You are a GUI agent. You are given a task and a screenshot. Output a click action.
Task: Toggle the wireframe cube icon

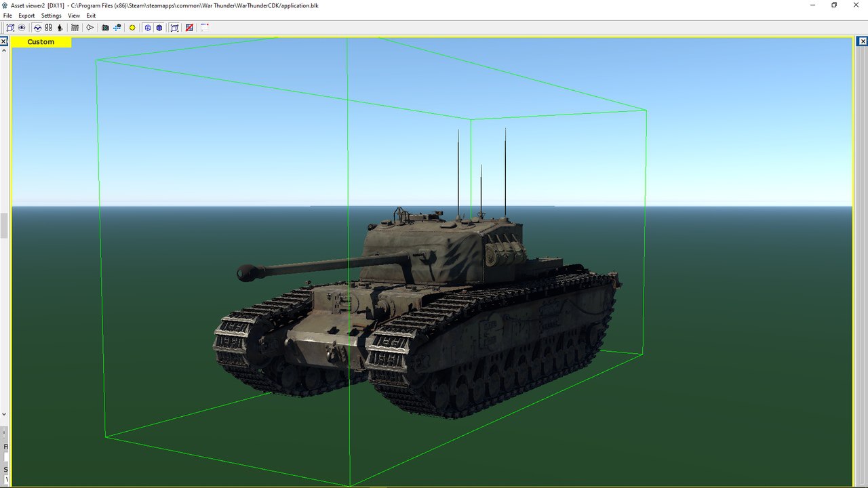coord(147,28)
